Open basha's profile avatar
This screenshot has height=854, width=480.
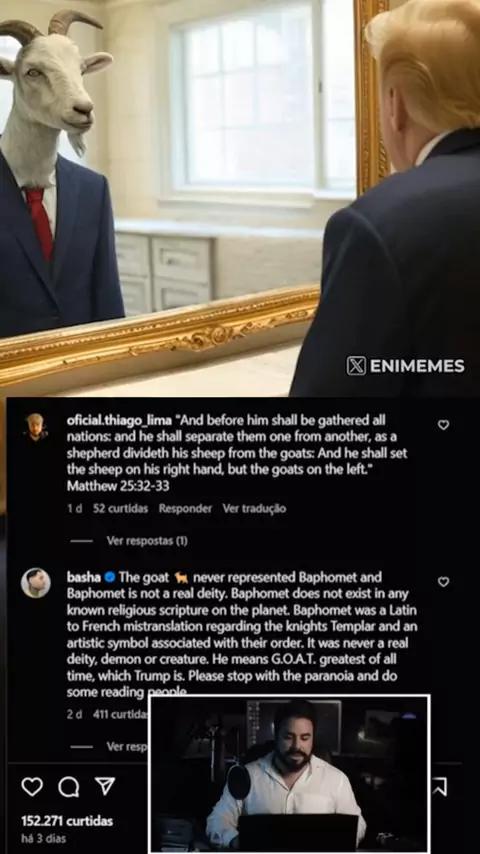36,583
